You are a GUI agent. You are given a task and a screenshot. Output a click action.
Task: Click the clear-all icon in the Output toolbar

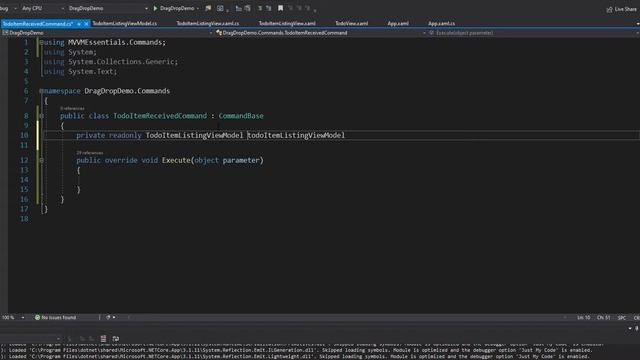click(103, 338)
